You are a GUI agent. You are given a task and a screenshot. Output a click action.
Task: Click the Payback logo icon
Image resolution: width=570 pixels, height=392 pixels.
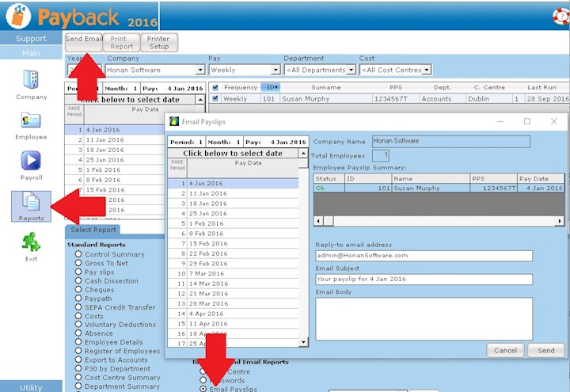click(18, 17)
